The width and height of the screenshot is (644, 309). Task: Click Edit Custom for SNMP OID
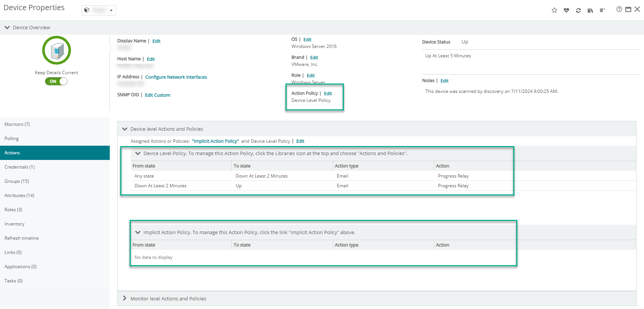[x=157, y=95]
